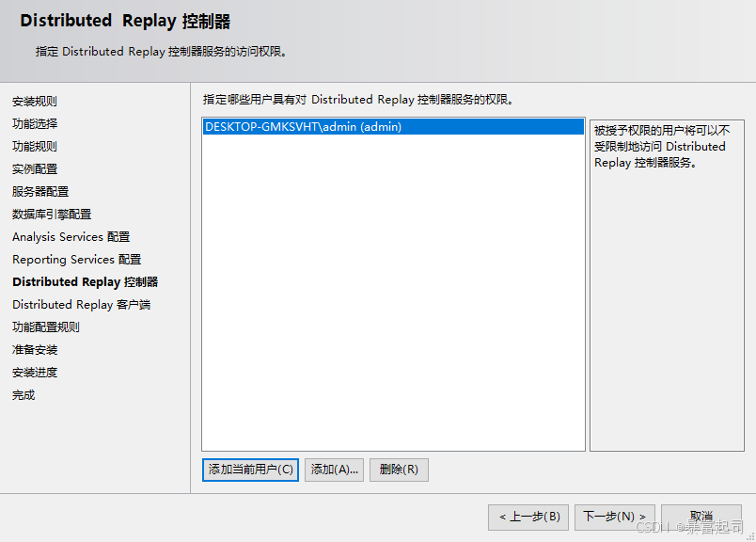Viewport: 756px width, 542px height.
Task: Select 功能配置规则 in sidebar
Action: click(46, 327)
